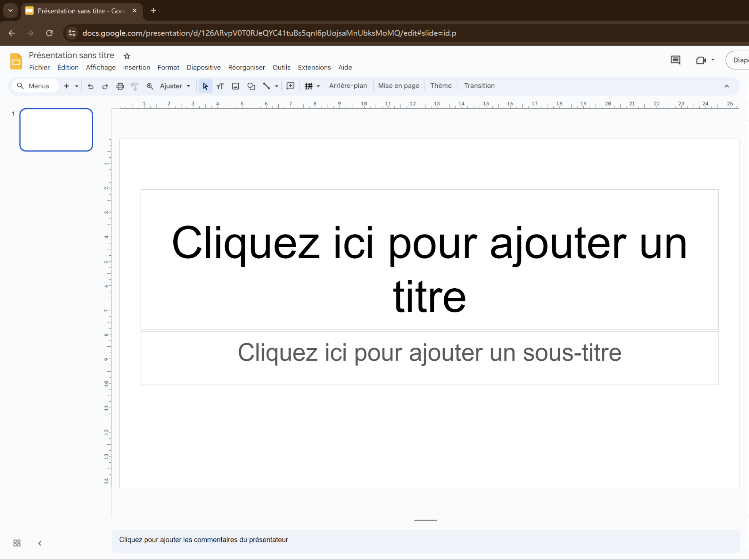Image resolution: width=749 pixels, height=560 pixels.
Task: Hide the menus with chevron arrow
Action: [x=727, y=86]
